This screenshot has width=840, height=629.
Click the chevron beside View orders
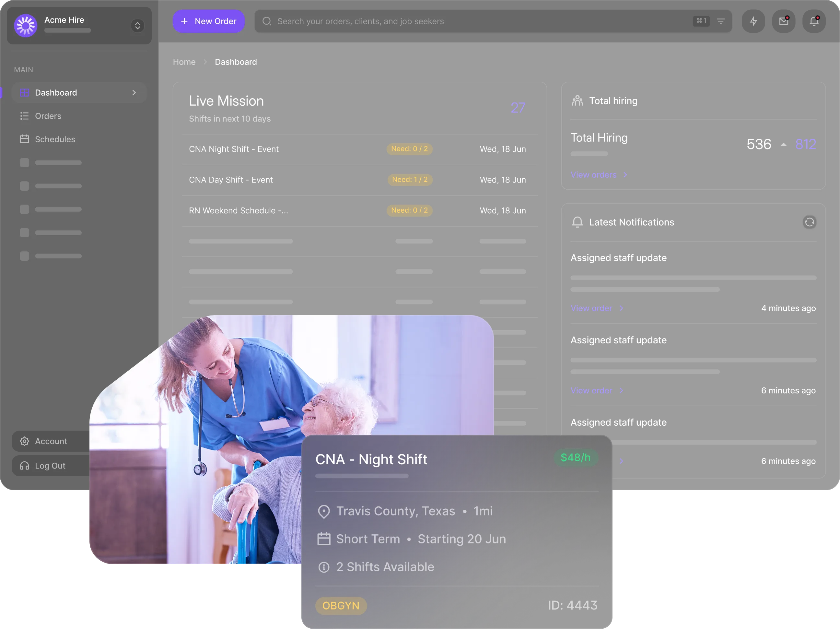pos(625,175)
